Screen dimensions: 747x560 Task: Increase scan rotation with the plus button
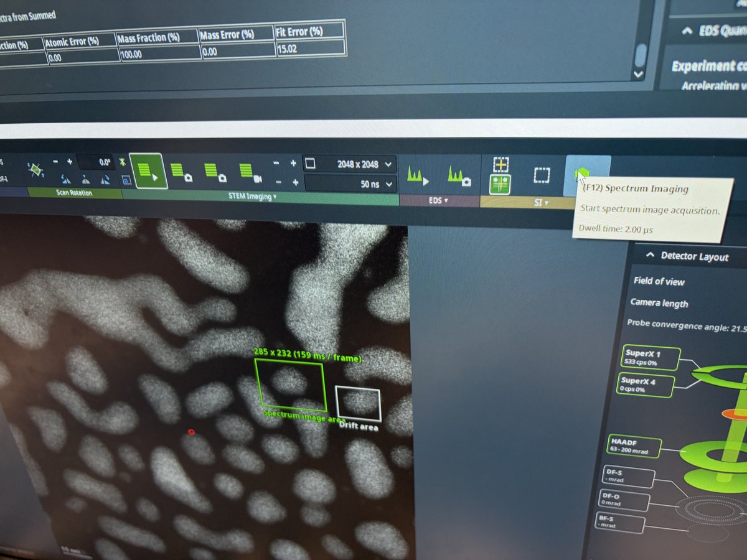click(x=69, y=162)
